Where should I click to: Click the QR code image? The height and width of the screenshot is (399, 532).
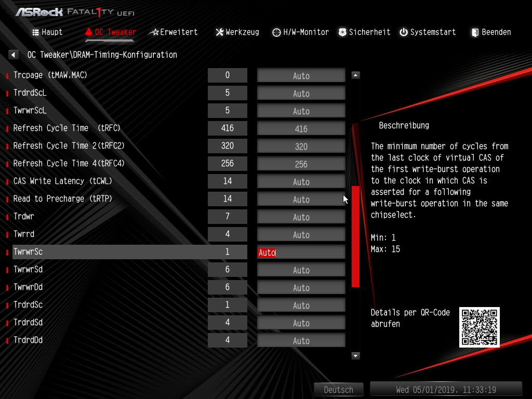tap(480, 327)
